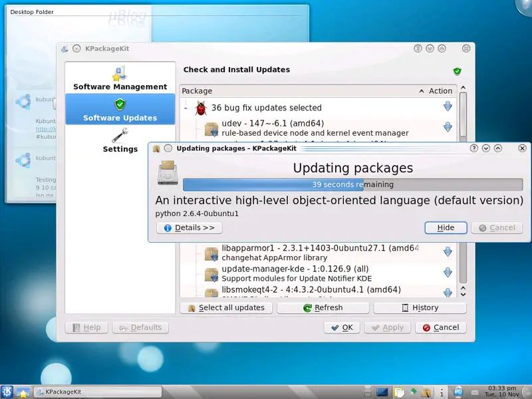Image resolution: width=532 pixels, height=399 pixels.
Task: Click on-all-desktops button in Updating packages title bar
Action: tap(168, 148)
